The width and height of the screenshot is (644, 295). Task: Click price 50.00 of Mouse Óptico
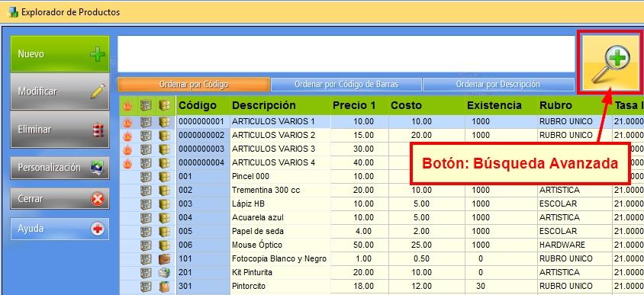[x=359, y=245]
